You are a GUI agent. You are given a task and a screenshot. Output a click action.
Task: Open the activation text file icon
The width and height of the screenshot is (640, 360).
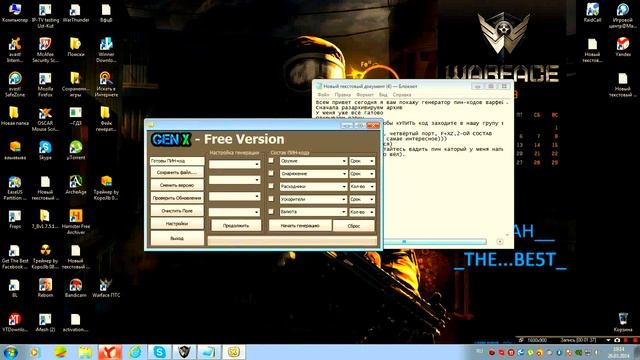pos(76,322)
